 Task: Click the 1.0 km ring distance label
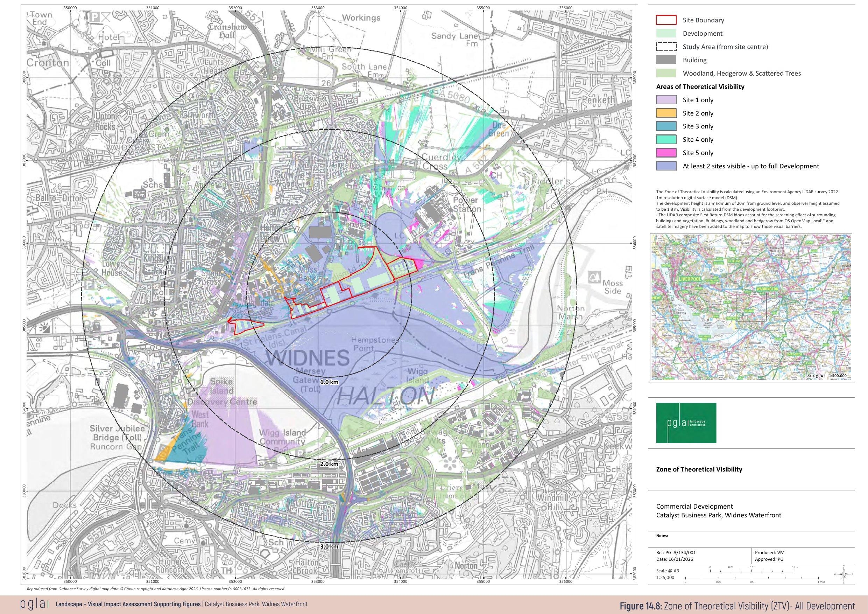click(x=329, y=382)
